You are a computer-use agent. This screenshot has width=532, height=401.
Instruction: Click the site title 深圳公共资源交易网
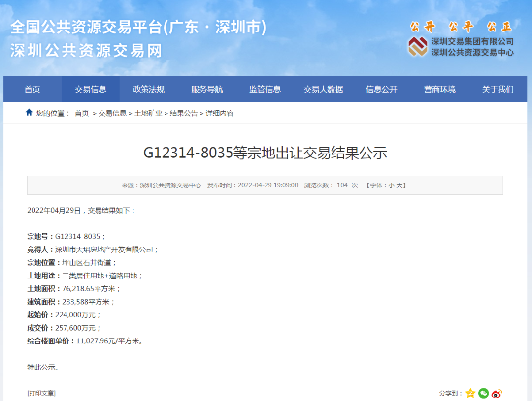click(86, 51)
